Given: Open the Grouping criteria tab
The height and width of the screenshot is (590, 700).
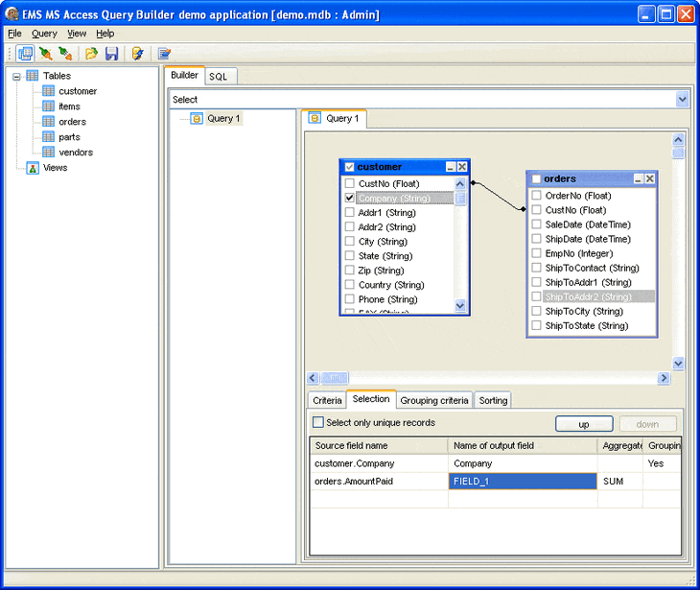Looking at the screenshot, I should pos(434,400).
